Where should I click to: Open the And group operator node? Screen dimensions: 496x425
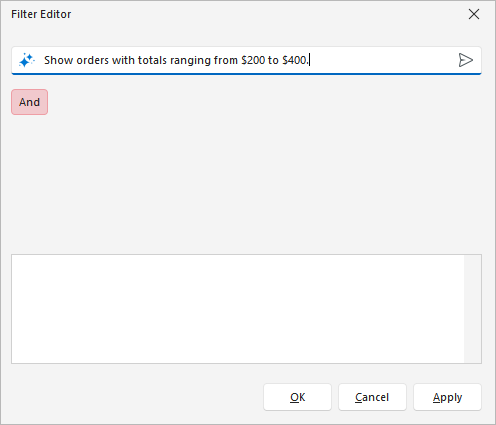(30, 102)
